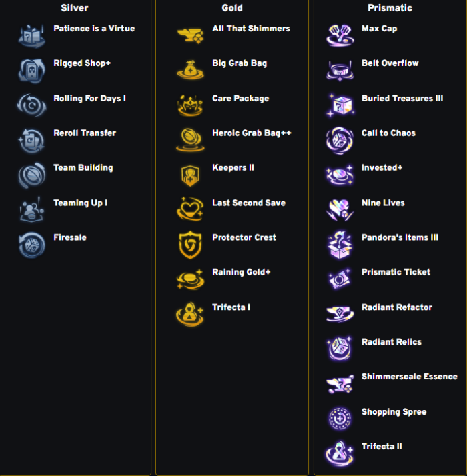This screenshot has width=467, height=476.
Task: Click the Prismatic column header
Action: pyautogui.click(x=390, y=8)
